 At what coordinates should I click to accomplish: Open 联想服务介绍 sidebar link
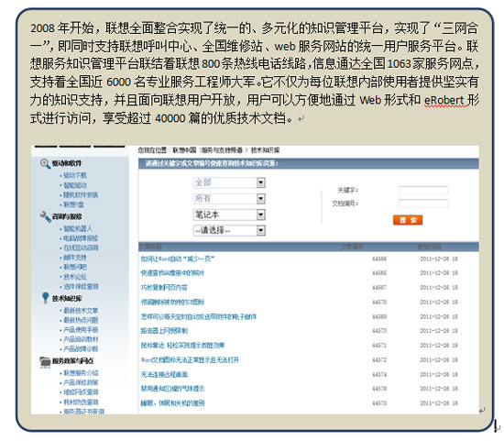coord(81,373)
